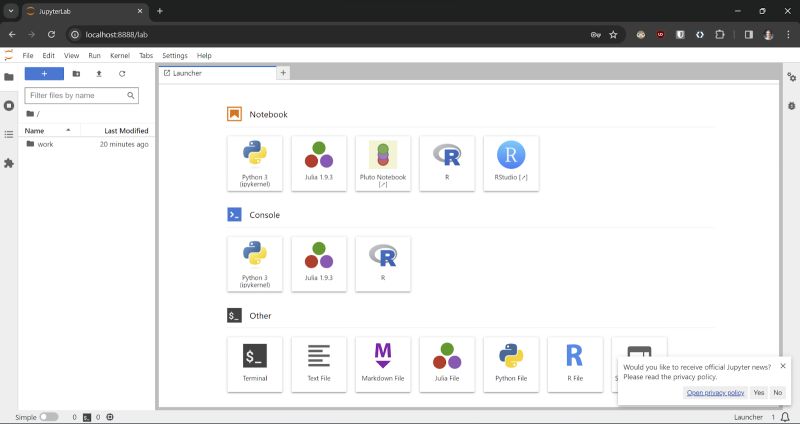Viewport: 800px width, 424px height.
Task: Add new tab next to Launcher
Action: [283, 73]
